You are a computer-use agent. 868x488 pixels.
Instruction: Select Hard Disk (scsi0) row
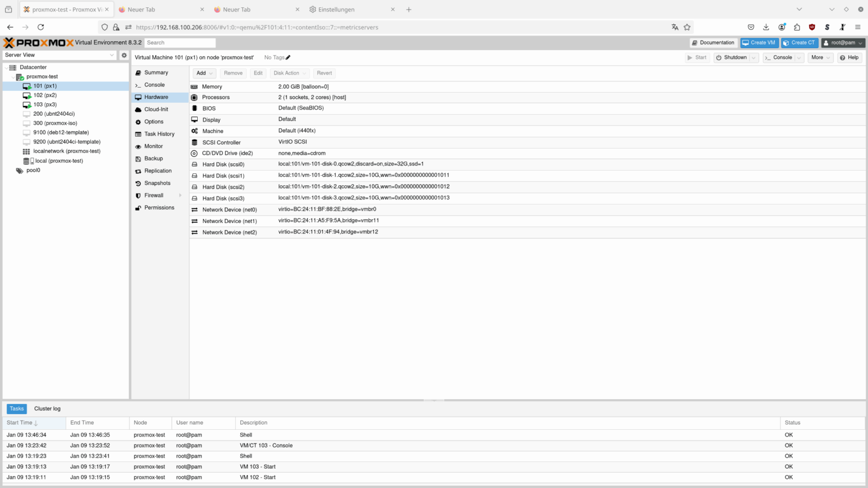click(x=527, y=164)
